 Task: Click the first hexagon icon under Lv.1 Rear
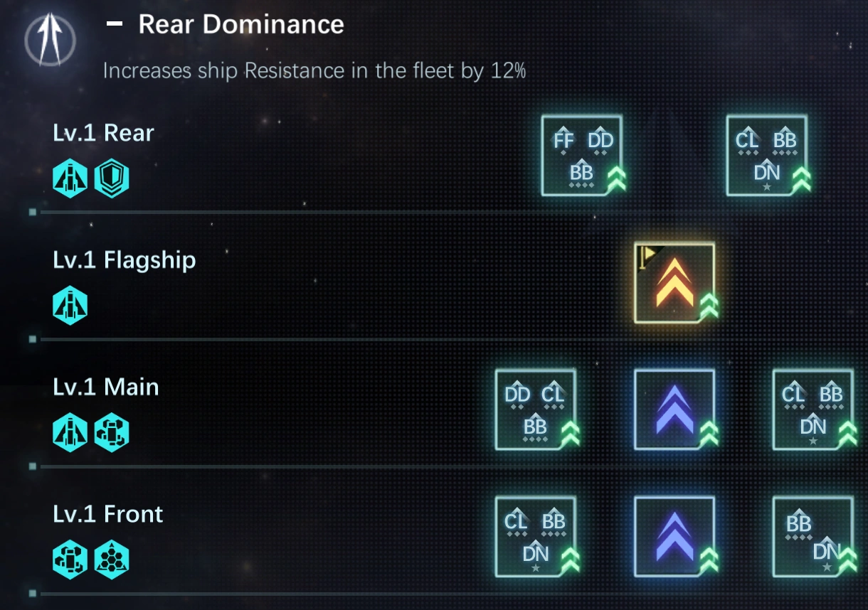pos(70,179)
